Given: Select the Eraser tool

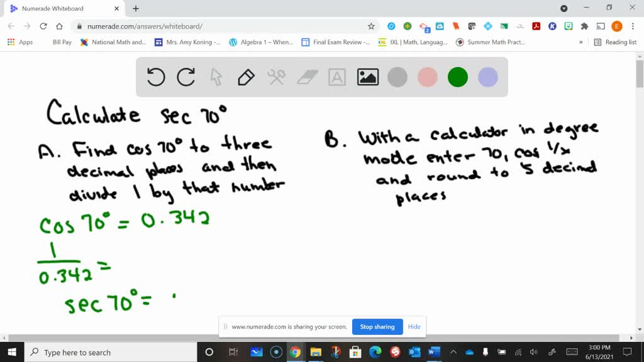Looking at the screenshot, I should point(306,77).
